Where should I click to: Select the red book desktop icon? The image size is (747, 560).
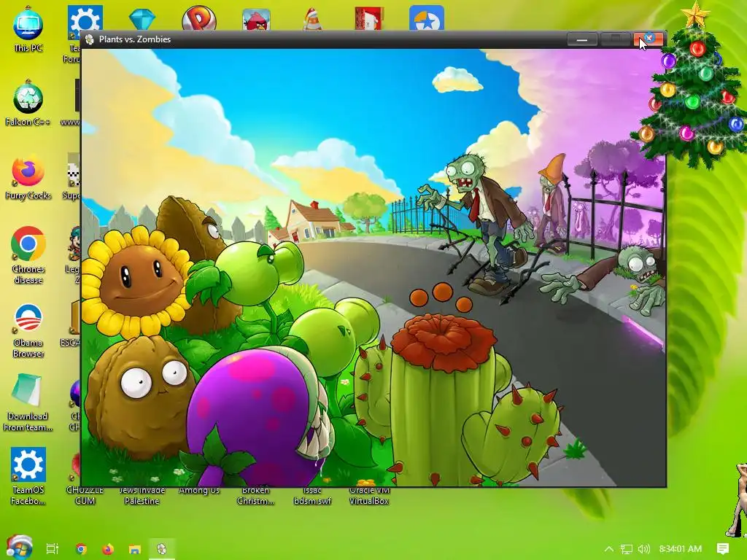369,18
